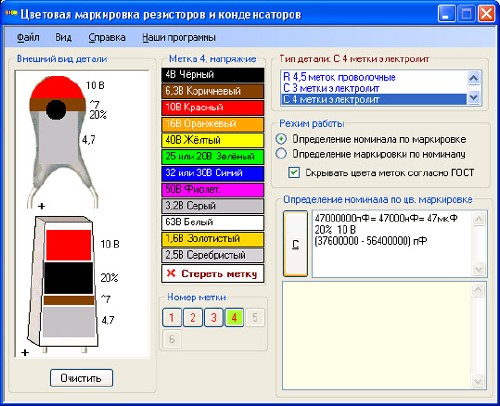The height and width of the screenshot is (406, 500).
Task: Click the red band on the trapezoid capacitor
Action: point(68,245)
